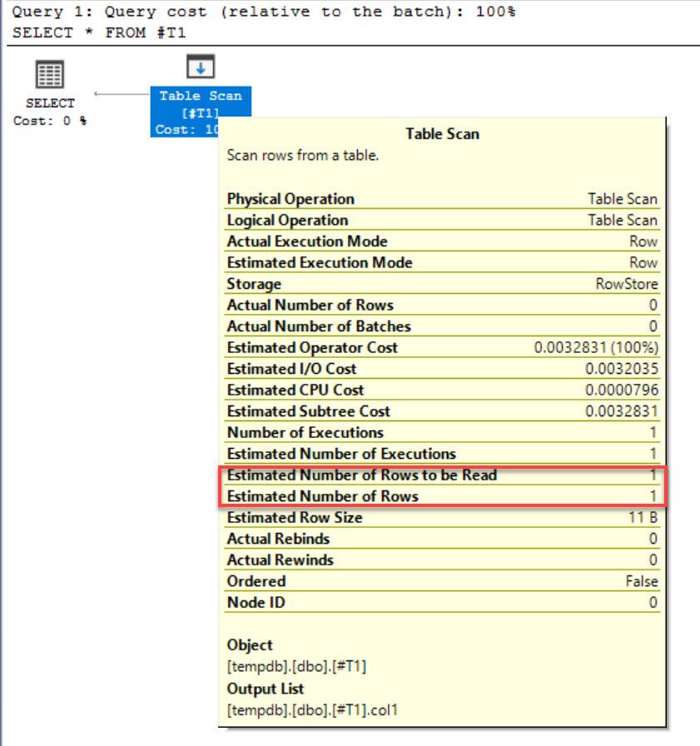Click the 'SELECT Cost: 0 %' label

(x=50, y=112)
